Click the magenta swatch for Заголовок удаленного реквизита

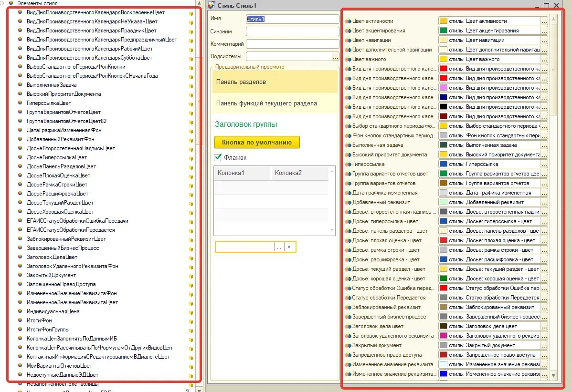click(x=443, y=336)
